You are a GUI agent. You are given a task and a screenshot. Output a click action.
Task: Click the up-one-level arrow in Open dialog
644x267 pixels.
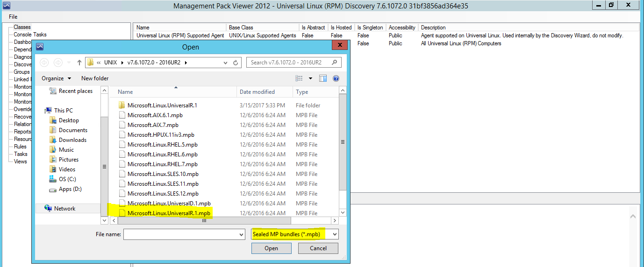[79, 62]
